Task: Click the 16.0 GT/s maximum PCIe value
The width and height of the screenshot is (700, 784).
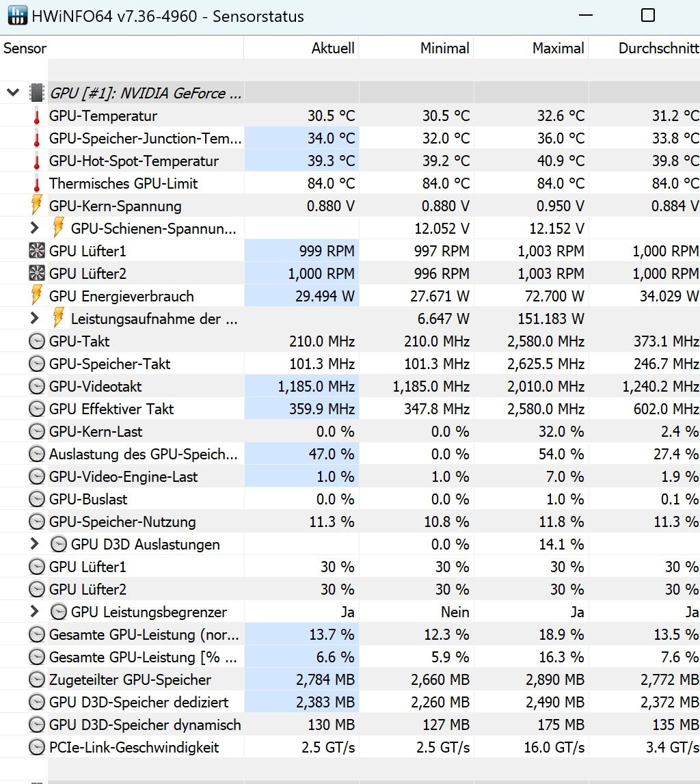Action: 554,747
